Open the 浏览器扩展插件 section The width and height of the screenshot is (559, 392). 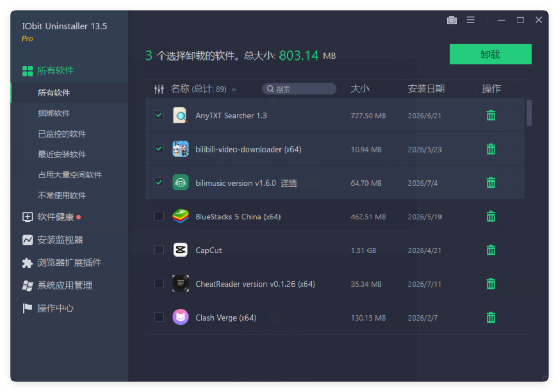69,263
